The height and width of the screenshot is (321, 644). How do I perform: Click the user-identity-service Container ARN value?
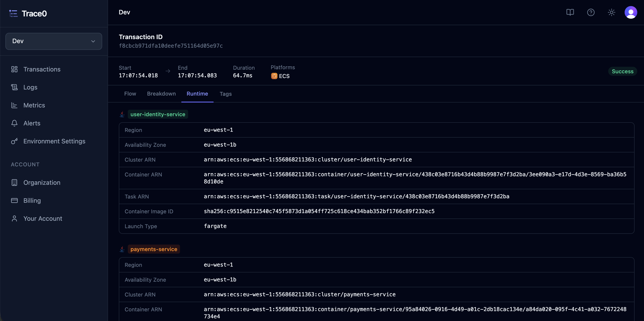pyautogui.click(x=415, y=178)
